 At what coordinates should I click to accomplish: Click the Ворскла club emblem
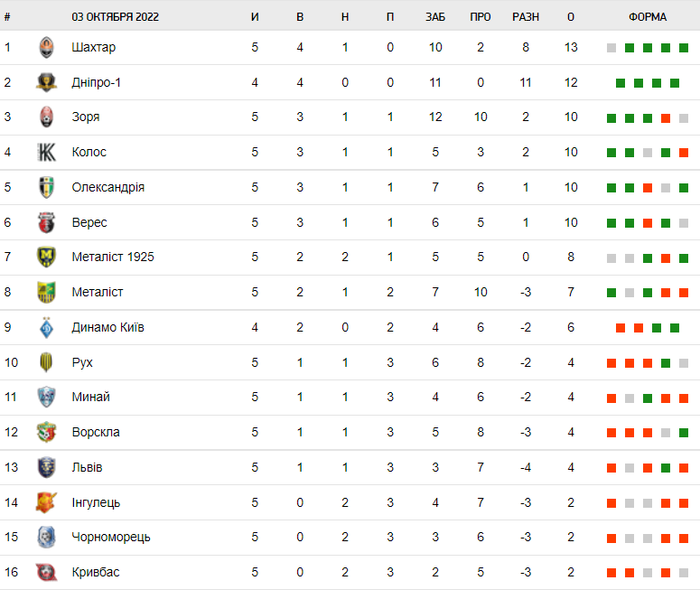click(46, 433)
